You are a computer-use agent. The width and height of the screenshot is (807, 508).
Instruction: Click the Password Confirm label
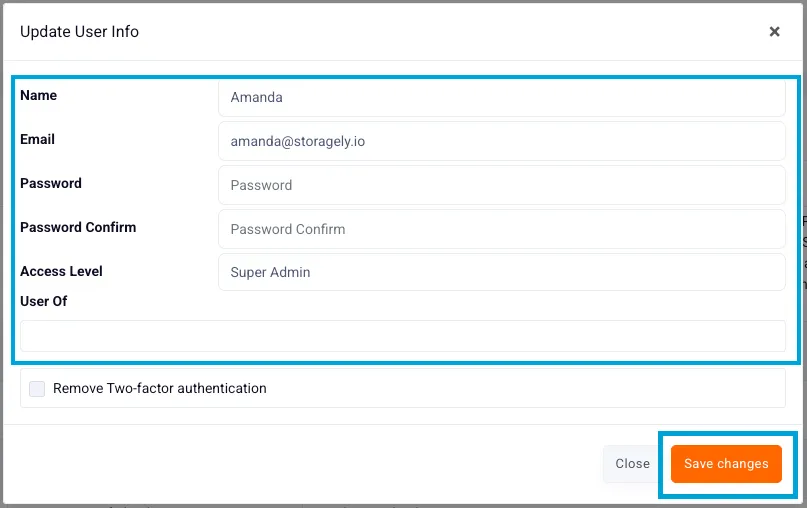click(x=78, y=227)
